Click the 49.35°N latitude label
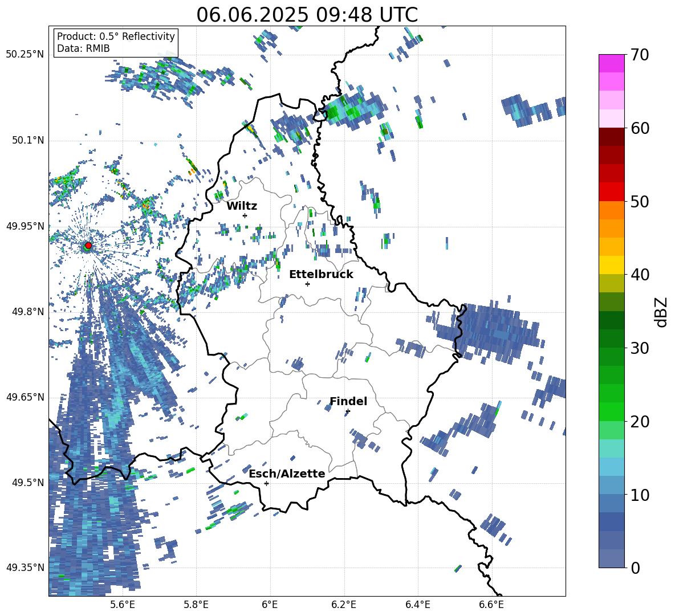The image size is (675, 616). pos(25,568)
